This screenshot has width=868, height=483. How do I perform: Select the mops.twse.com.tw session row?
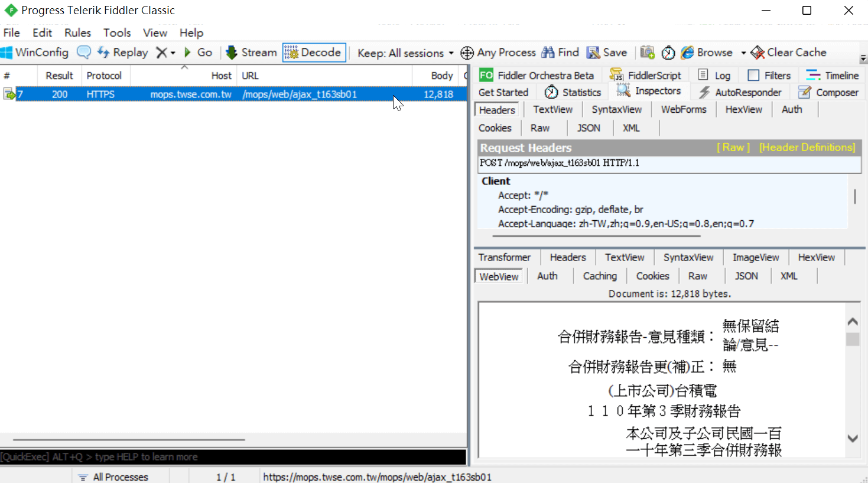pyautogui.click(x=234, y=94)
